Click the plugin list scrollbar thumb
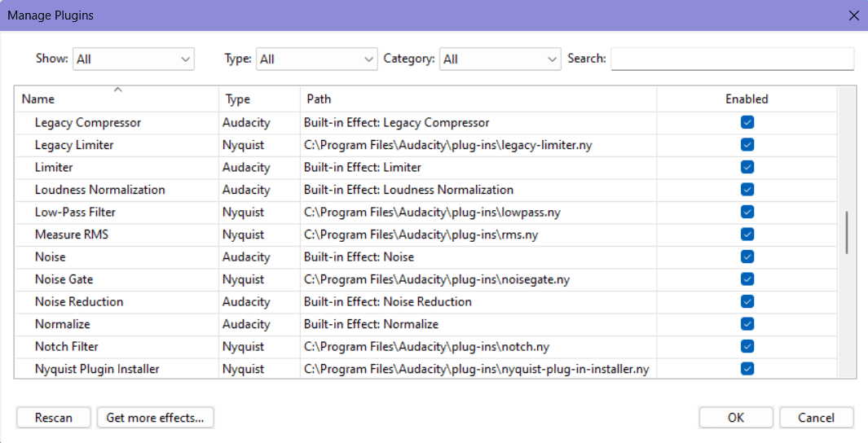Screen dimensions: 868x443 tap(847, 232)
